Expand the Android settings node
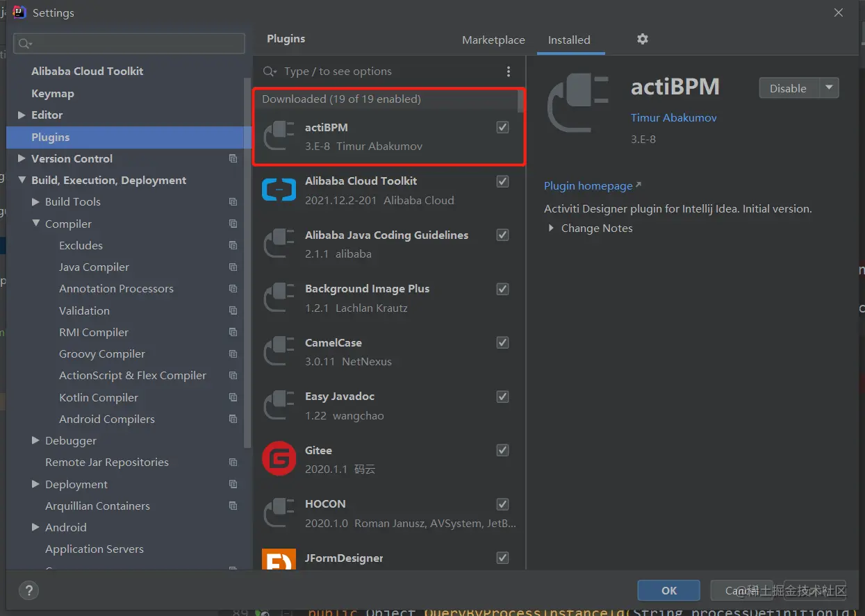The width and height of the screenshot is (865, 616). click(x=35, y=527)
